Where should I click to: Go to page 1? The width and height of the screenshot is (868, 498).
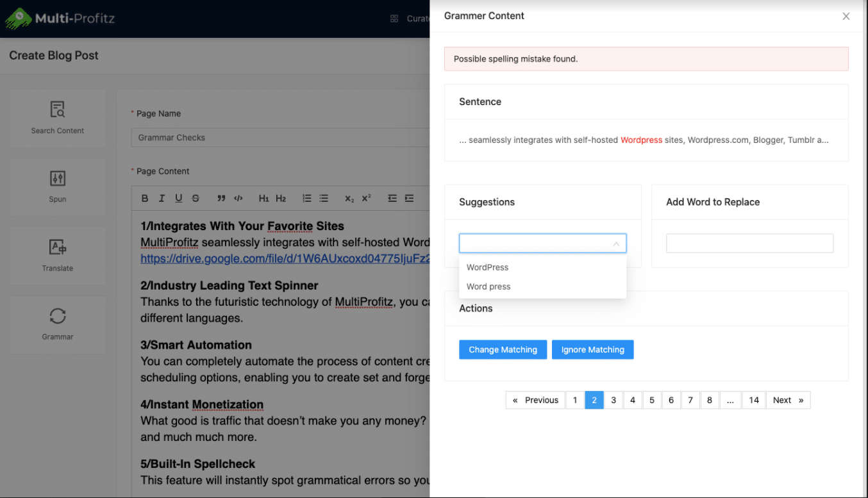point(575,400)
